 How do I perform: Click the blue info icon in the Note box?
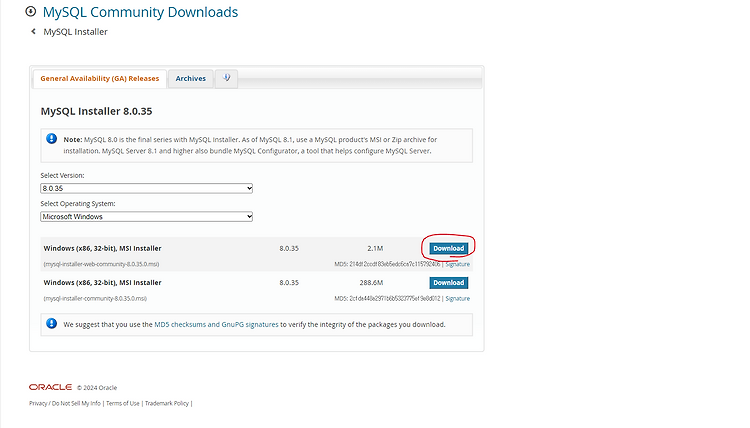point(52,139)
